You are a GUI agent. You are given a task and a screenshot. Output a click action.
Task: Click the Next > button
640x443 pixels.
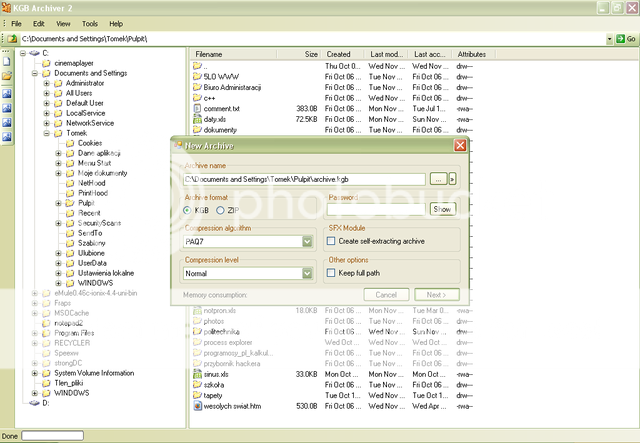click(x=437, y=295)
